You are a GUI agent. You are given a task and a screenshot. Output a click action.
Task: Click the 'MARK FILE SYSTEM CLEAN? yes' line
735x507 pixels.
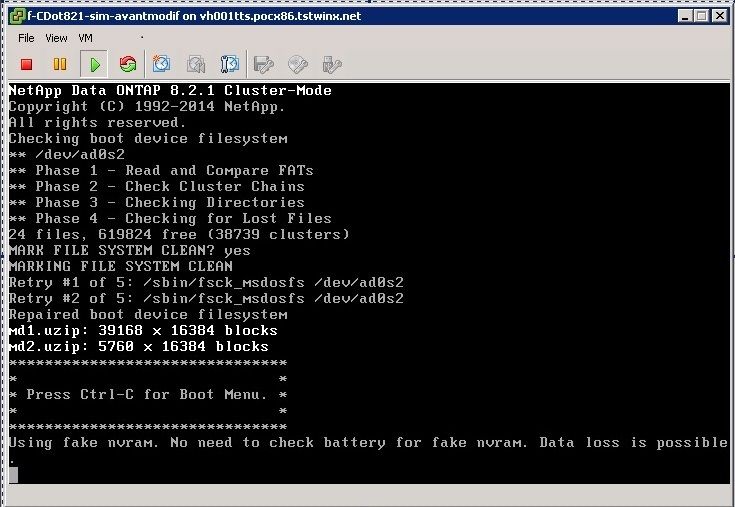[x=129, y=251]
